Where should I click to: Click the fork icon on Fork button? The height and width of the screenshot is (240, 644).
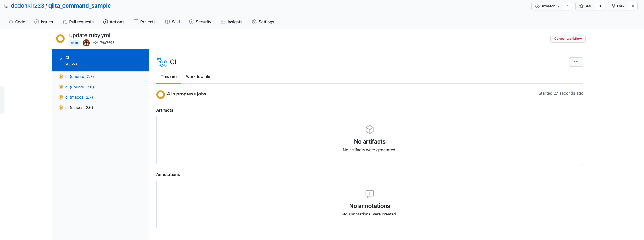click(x=614, y=6)
